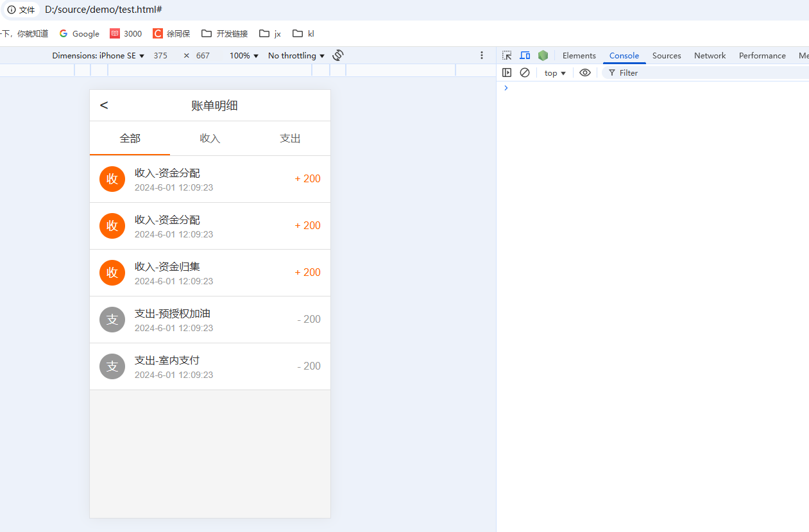Switch to the 支出 tab

pyautogui.click(x=290, y=138)
